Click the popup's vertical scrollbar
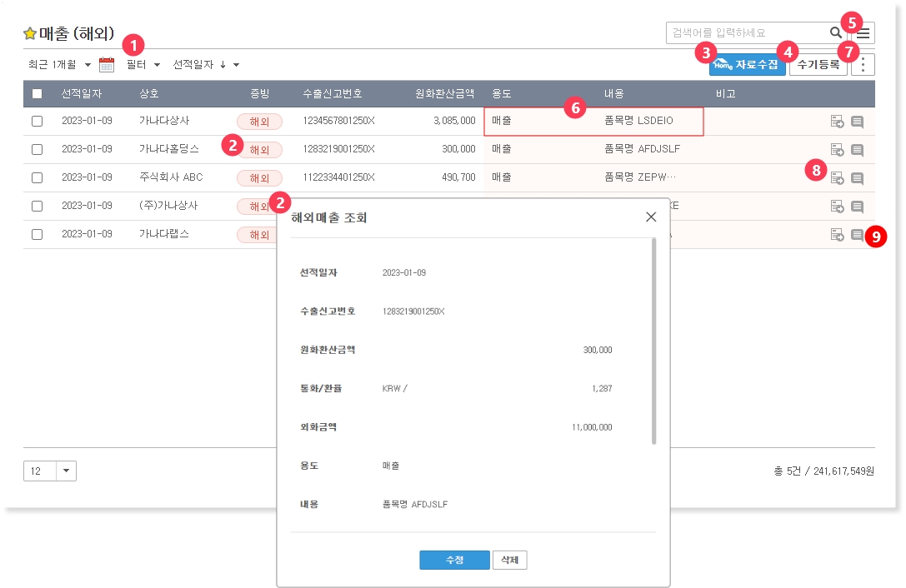 653,341
